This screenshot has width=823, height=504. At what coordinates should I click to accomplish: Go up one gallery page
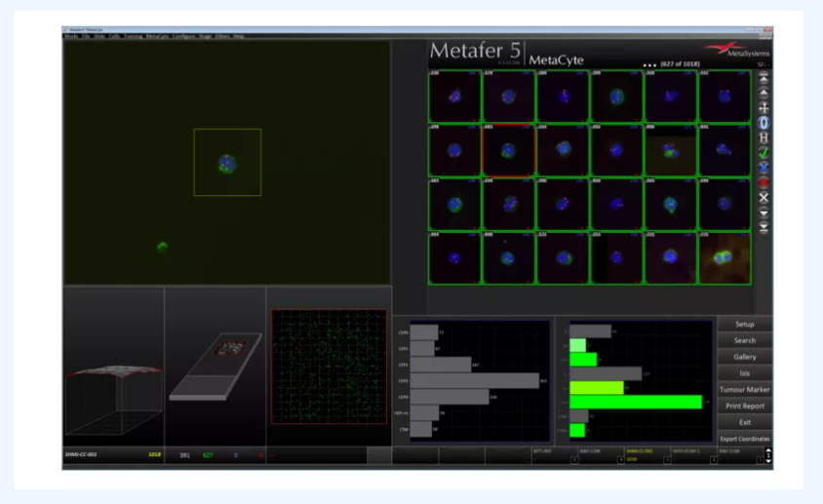(x=764, y=94)
